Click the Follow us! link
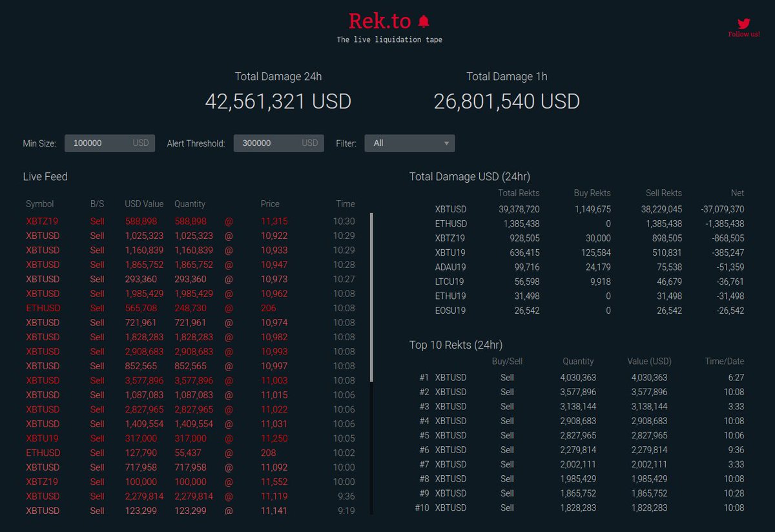Viewport: 775px width, 532px height. [x=743, y=35]
